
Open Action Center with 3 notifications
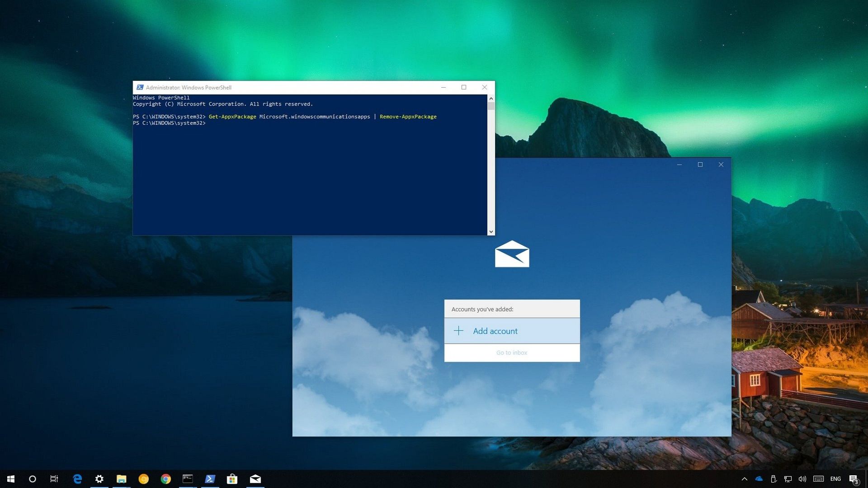854,479
